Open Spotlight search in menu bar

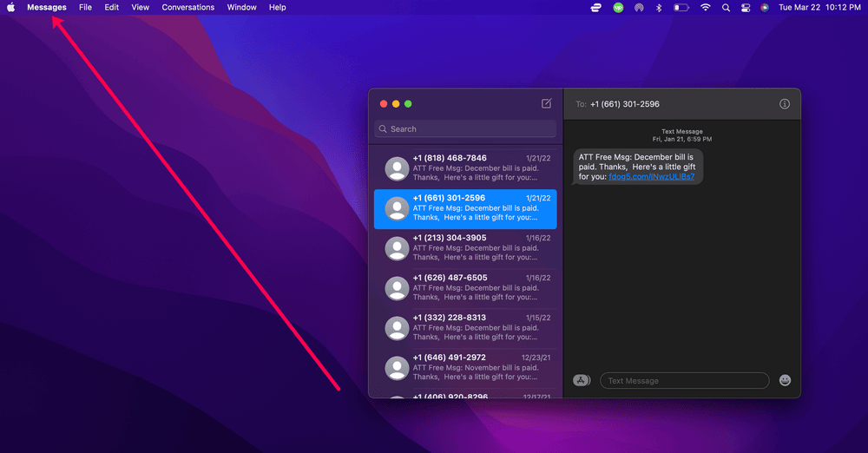(x=725, y=7)
